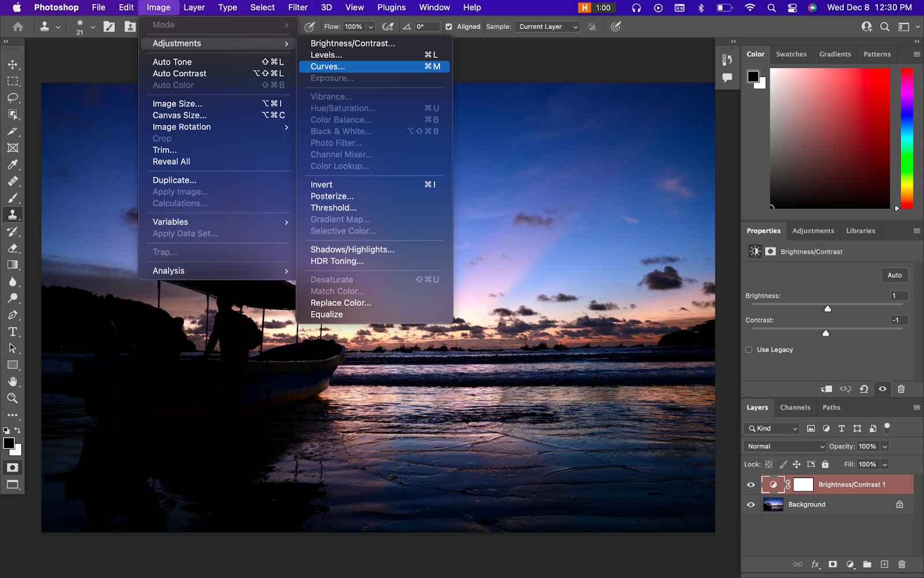Open the Normal blend mode dropdown
Image resolution: width=924 pixels, height=578 pixels.
click(x=785, y=446)
